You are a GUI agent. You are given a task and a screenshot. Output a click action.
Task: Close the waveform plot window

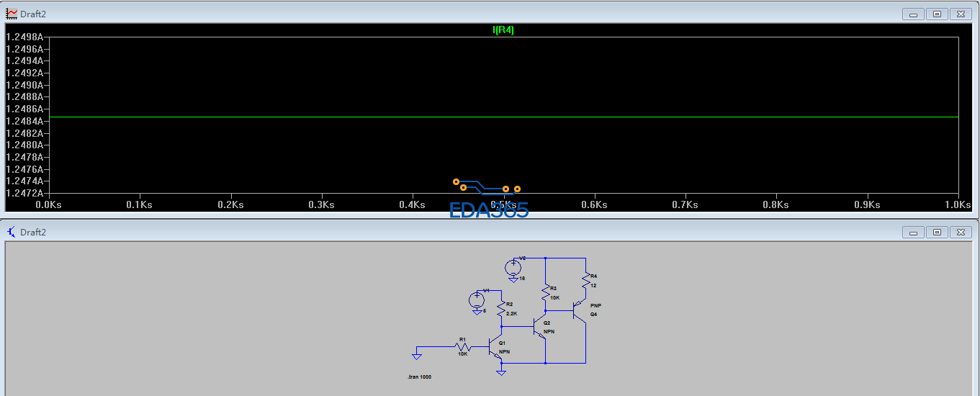tap(961, 14)
